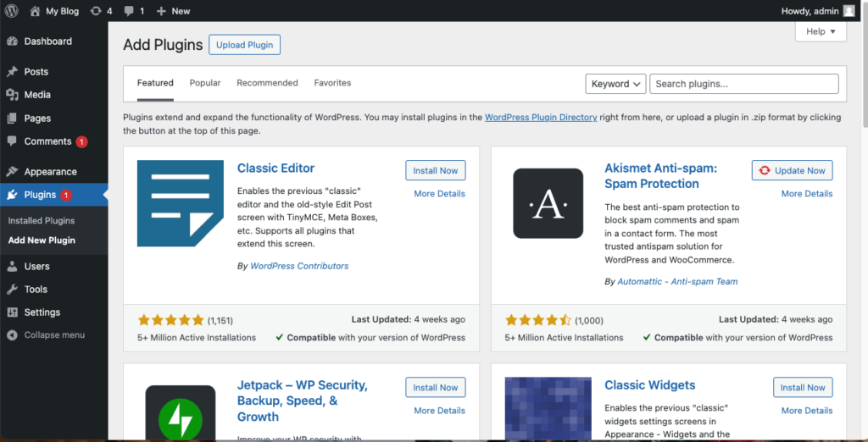Image resolution: width=868 pixels, height=442 pixels.
Task: Switch to the Favorites tab
Action: [332, 83]
